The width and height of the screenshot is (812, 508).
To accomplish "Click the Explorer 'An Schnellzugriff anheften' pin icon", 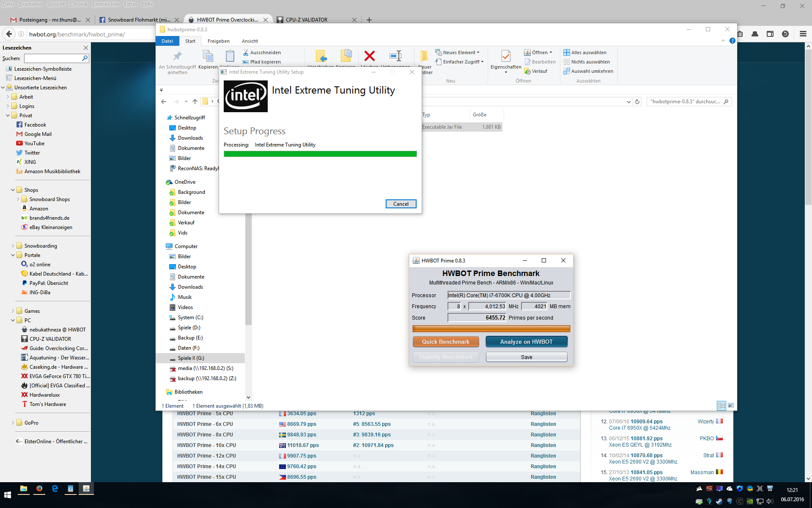I will pyautogui.click(x=177, y=56).
